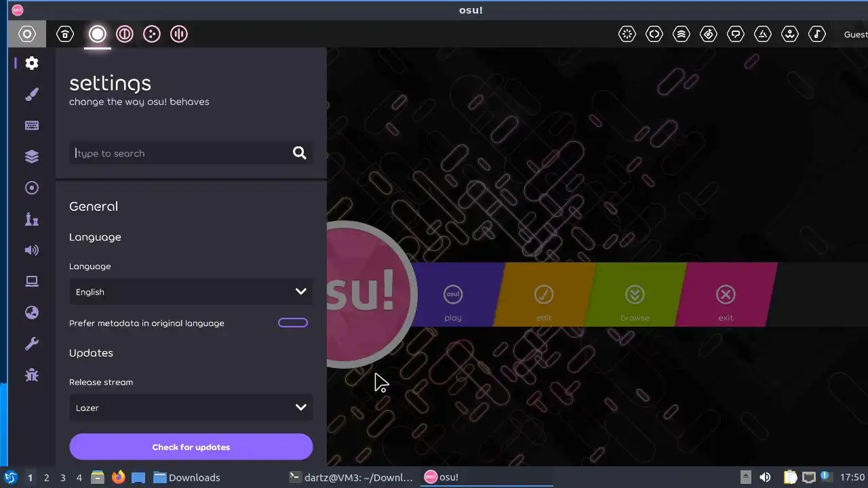Click the taskbar clock showing 17:50

coord(852,477)
